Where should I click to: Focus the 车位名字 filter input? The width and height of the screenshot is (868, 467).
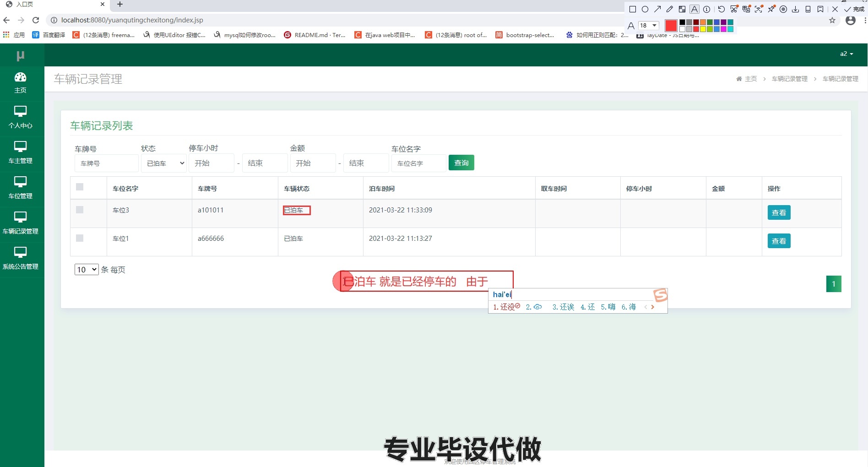[419, 163]
